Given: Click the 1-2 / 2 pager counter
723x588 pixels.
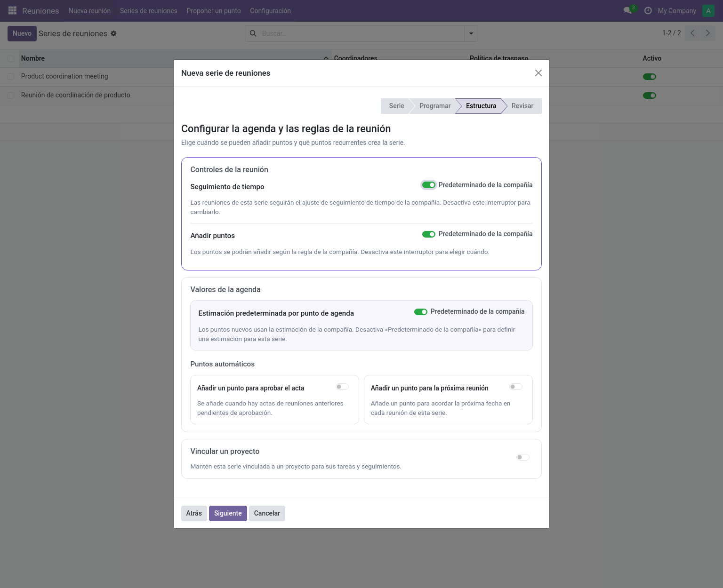Looking at the screenshot, I should click(671, 33).
